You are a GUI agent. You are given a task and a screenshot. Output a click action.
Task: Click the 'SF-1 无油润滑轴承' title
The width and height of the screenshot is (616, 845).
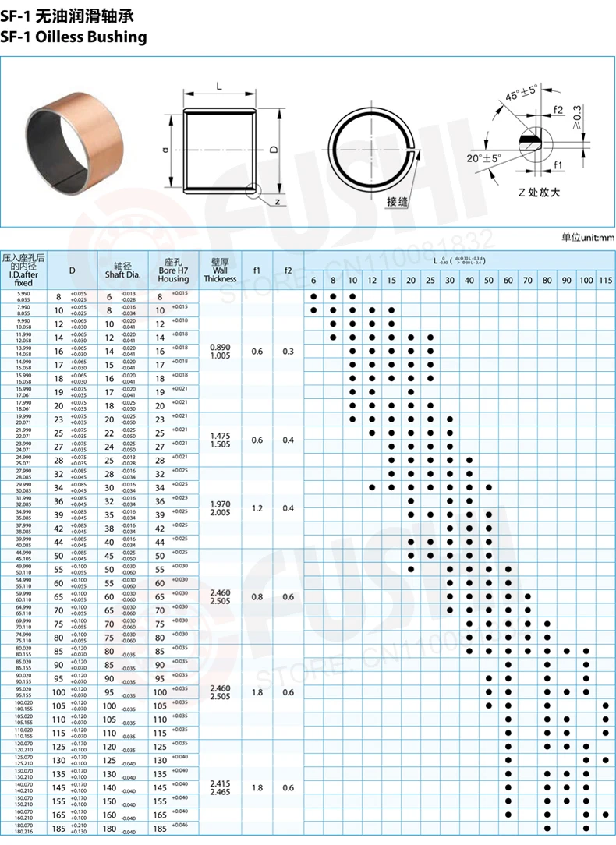tap(67, 16)
